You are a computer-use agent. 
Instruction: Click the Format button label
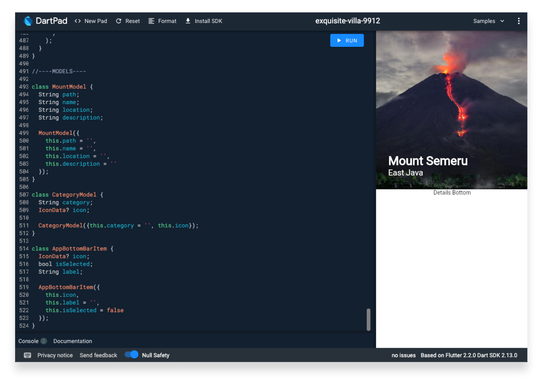coord(167,21)
